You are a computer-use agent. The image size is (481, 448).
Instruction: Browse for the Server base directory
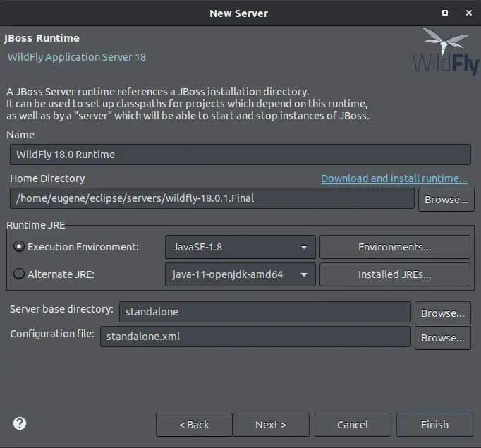(443, 313)
